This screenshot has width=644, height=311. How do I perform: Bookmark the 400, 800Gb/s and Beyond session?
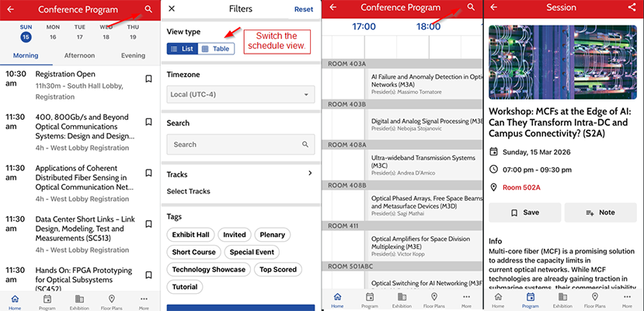[148, 121]
